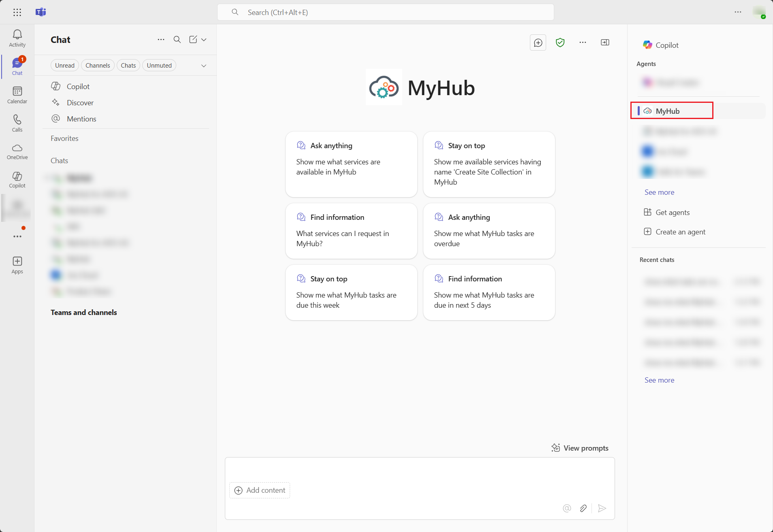Screen dimensions: 773x532
Task: Select Create an agent
Action: pos(679,232)
